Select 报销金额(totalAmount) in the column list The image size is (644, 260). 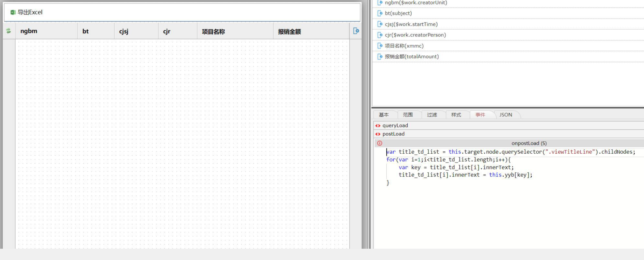412,57
